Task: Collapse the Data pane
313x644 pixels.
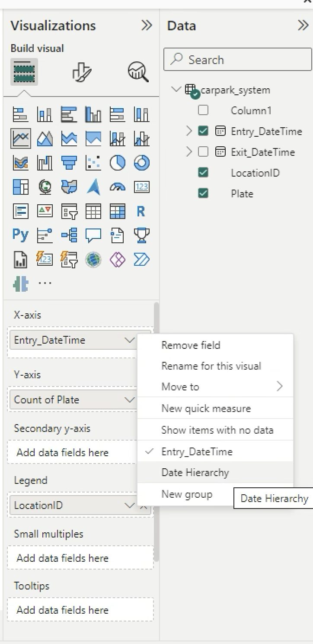Action: tap(303, 26)
